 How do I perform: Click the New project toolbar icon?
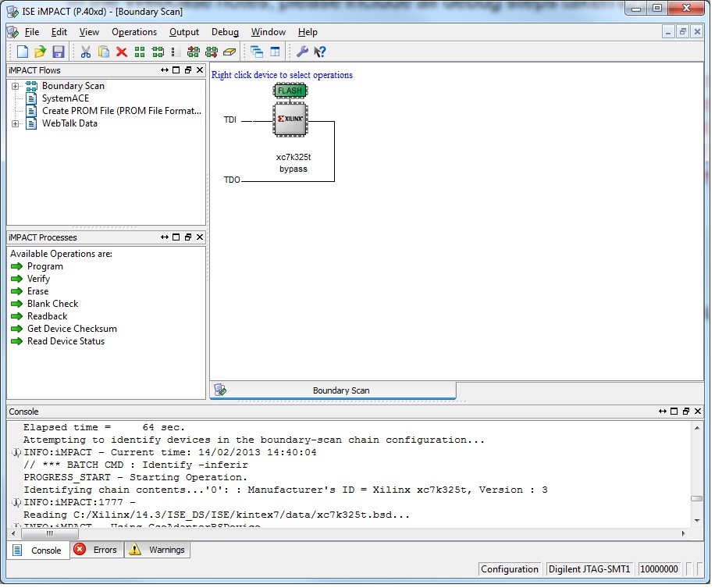coord(23,52)
